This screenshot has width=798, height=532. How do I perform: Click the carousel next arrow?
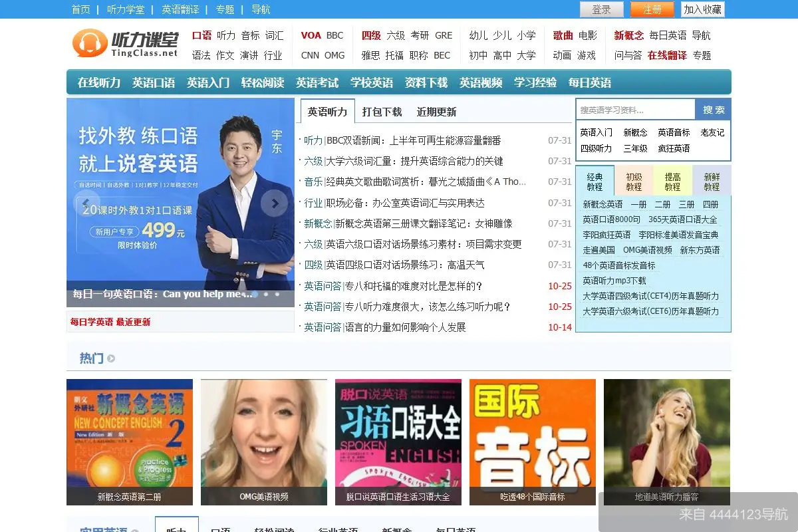pos(275,203)
